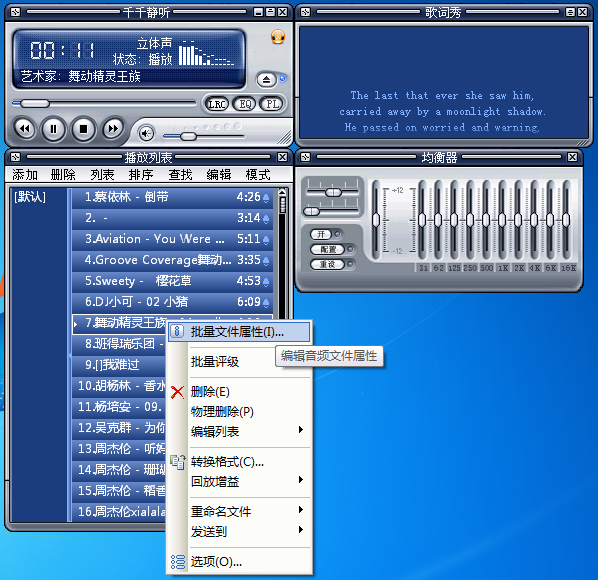Open the 千千静听 window system menu icon
This screenshot has height=580, width=598.
pyautogui.click(x=15, y=12)
